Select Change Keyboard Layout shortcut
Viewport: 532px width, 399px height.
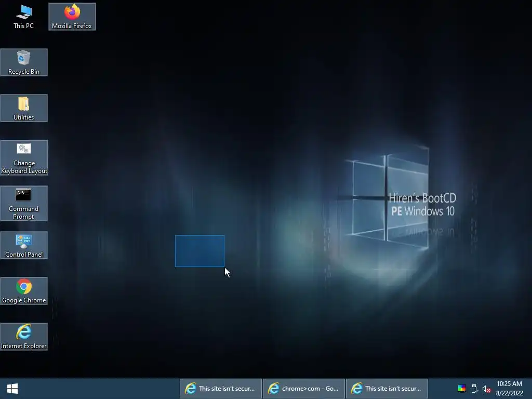pos(24,158)
